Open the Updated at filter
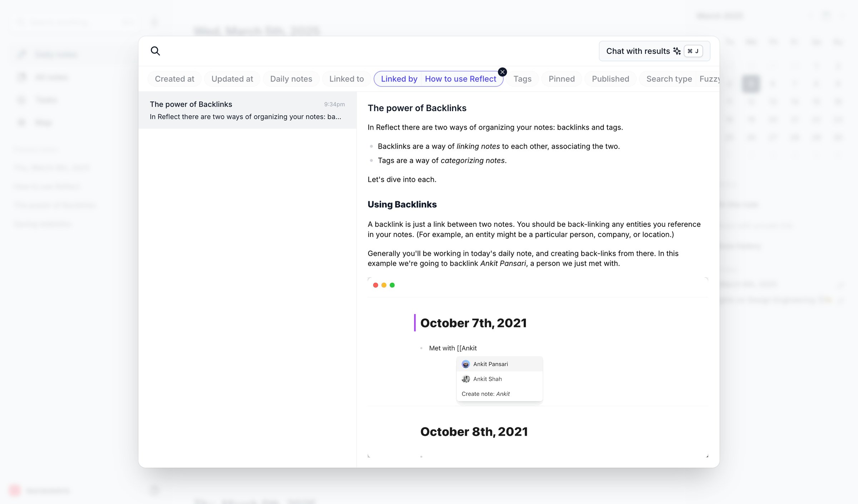 click(232, 79)
